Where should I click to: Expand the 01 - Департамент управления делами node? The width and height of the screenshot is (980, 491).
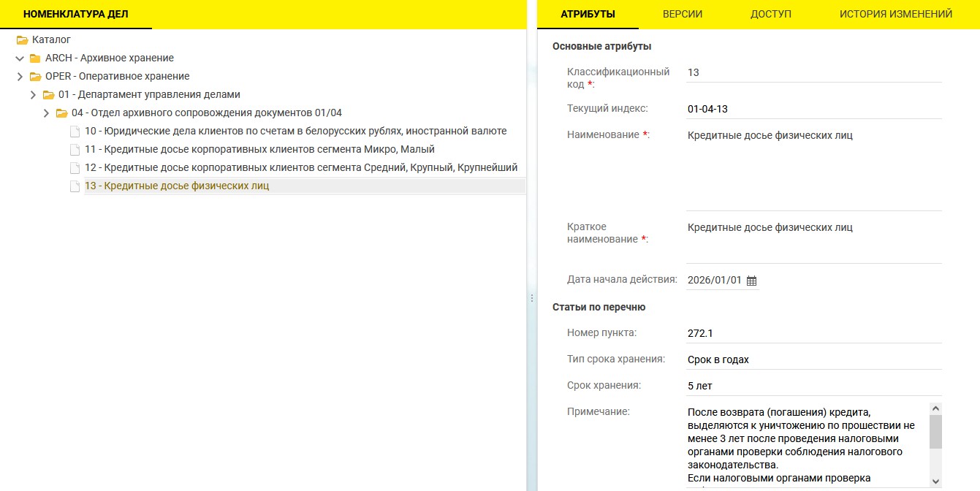33,95
